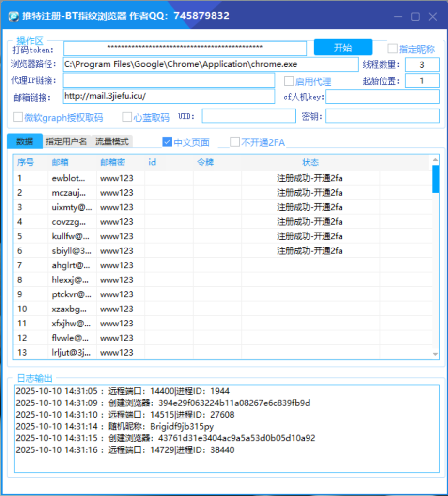Sort the table by 邮箱 column header
The width and height of the screenshot is (448, 496).
[x=60, y=162]
